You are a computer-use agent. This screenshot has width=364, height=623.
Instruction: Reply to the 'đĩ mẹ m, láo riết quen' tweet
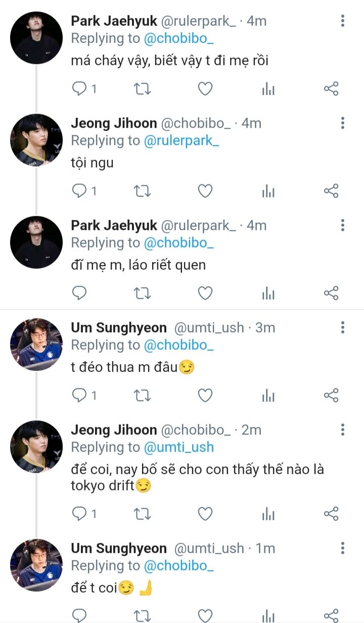[79, 293]
